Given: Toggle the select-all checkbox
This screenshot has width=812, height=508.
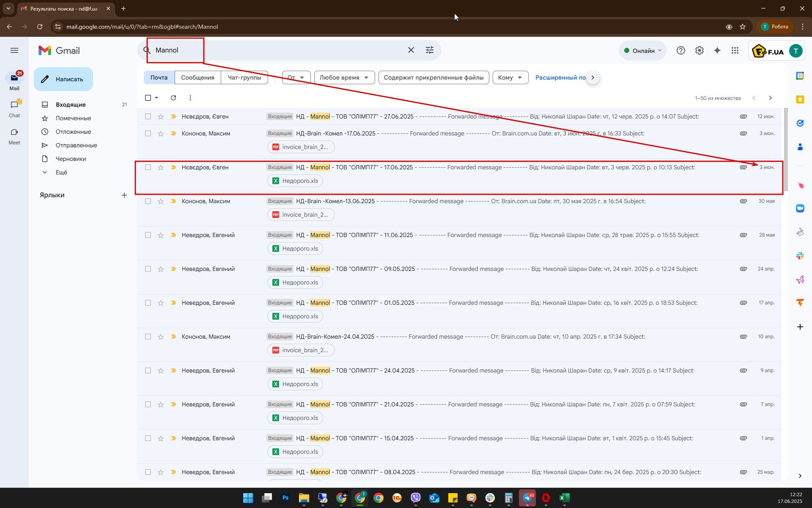Looking at the screenshot, I should [x=148, y=98].
